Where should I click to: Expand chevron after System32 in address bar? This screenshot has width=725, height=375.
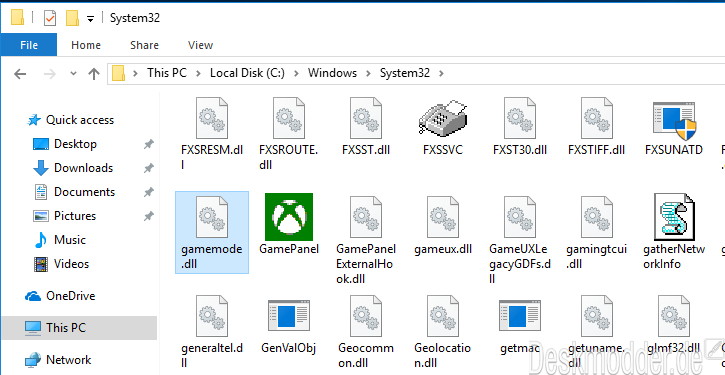[x=441, y=73]
